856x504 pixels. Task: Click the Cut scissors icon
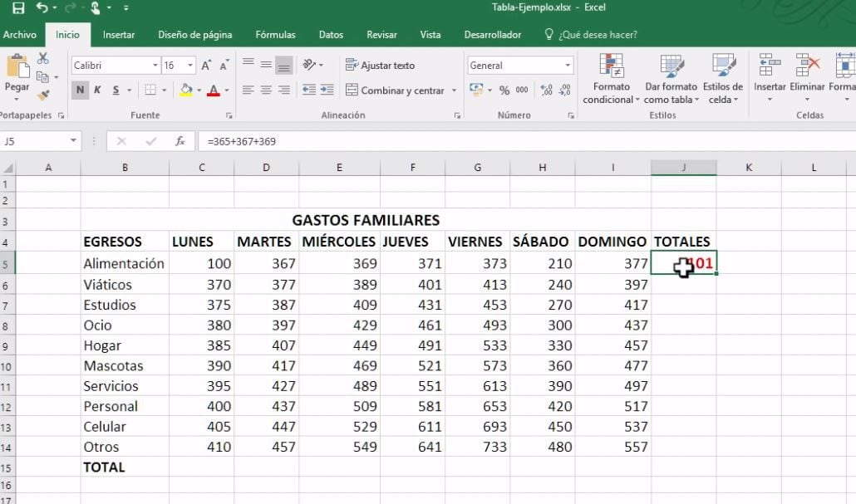tap(43, 58)
